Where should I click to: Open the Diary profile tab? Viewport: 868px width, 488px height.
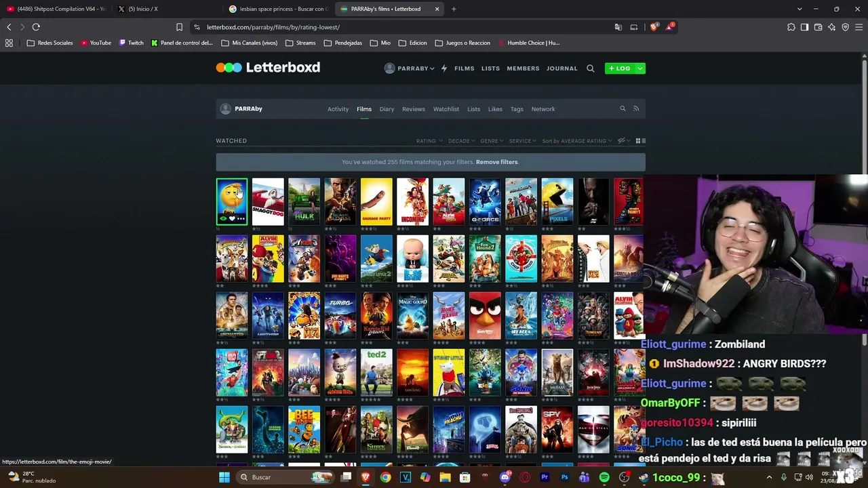[x=387, y=109]
